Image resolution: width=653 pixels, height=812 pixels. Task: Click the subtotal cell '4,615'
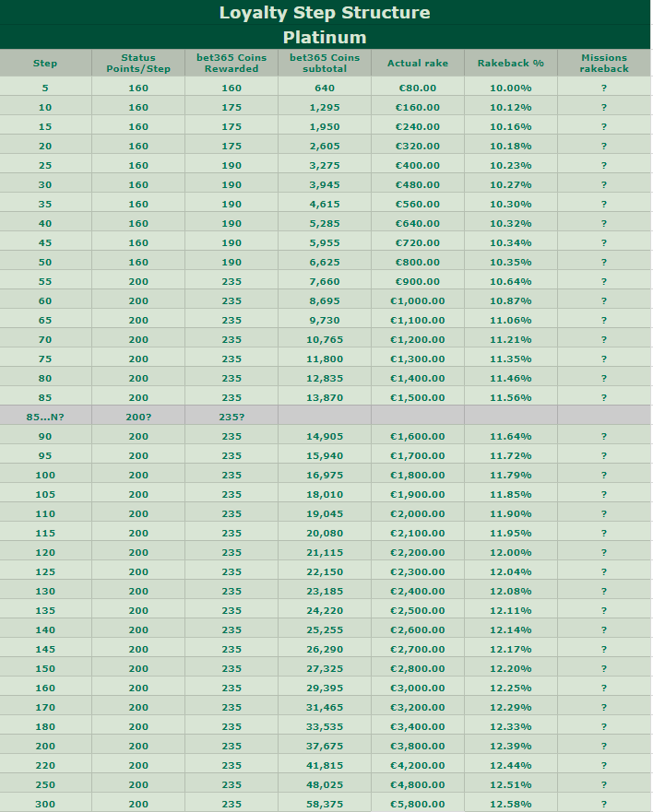click(x=325, y=204)
